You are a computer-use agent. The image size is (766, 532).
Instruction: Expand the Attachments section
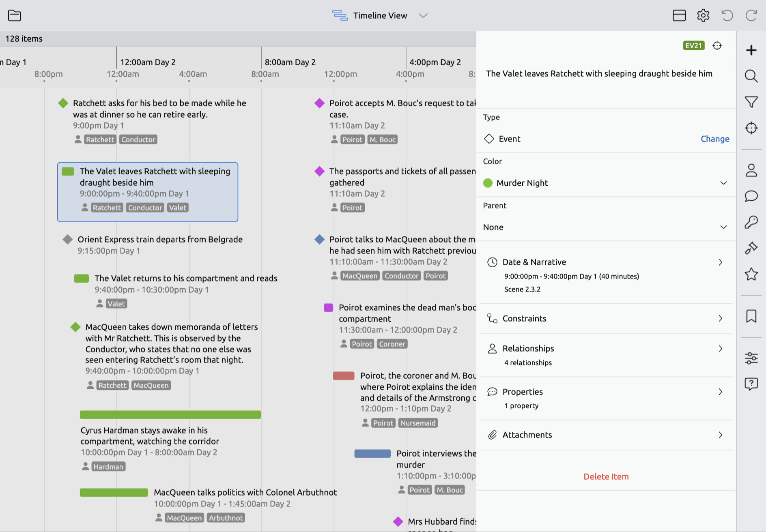pos(606,435)
